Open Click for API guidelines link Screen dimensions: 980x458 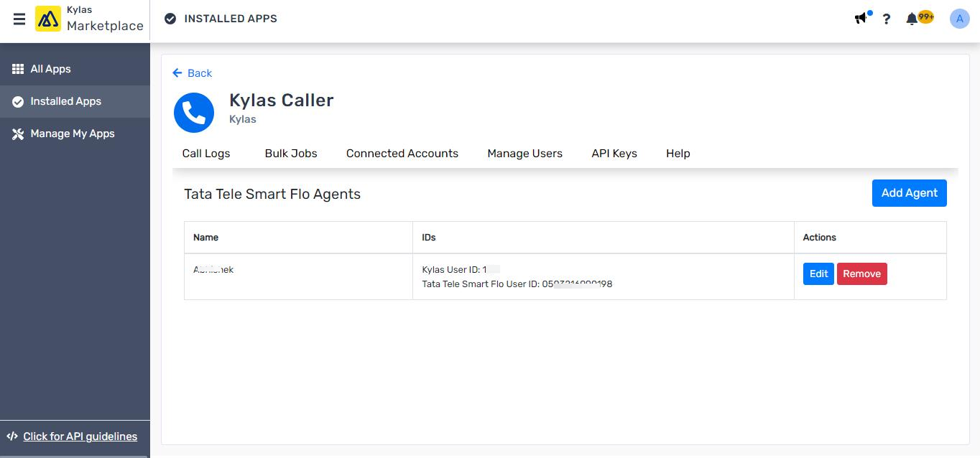(80, 436)
